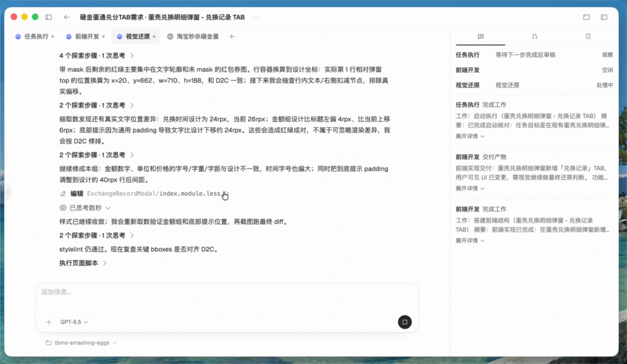Click the agent icon on 视觉还原 tab

(119, 37)
